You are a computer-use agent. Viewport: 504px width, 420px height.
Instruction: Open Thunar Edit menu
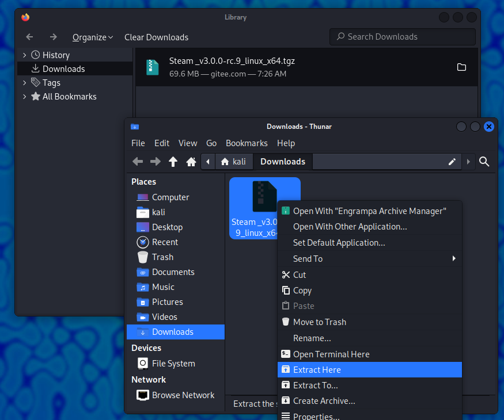162,143
